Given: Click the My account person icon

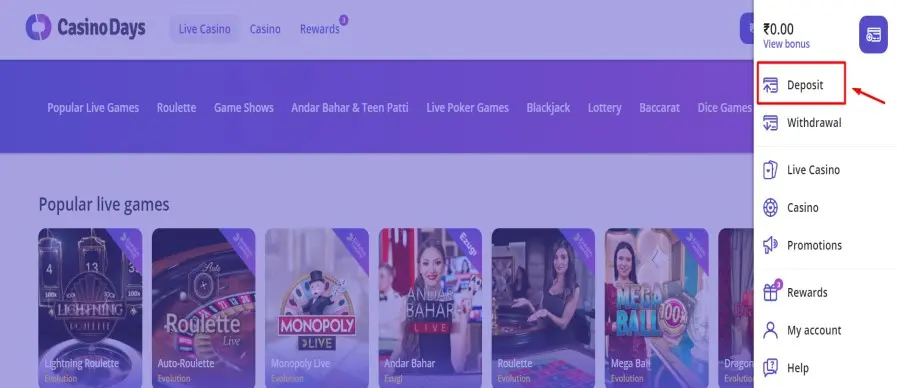Looking at the screenshot, I should point(771,330).
